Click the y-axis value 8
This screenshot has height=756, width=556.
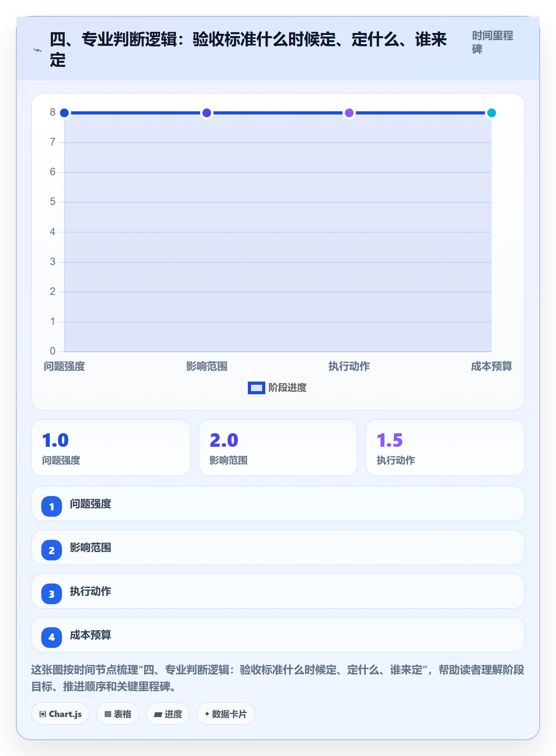point(52,112)
